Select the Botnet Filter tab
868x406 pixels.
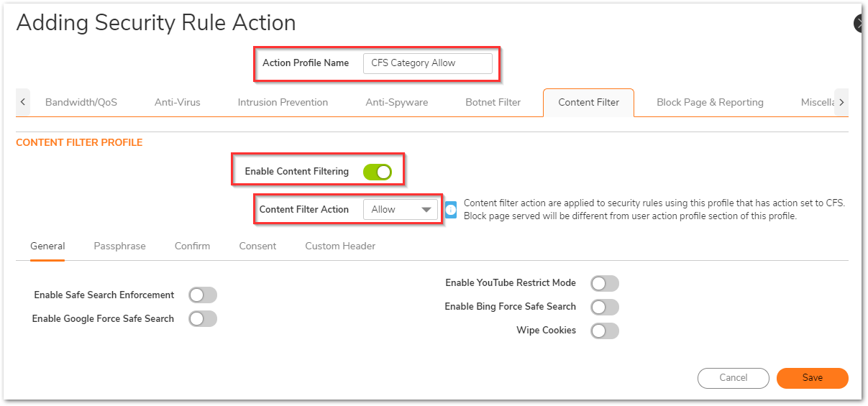point(493,103)
